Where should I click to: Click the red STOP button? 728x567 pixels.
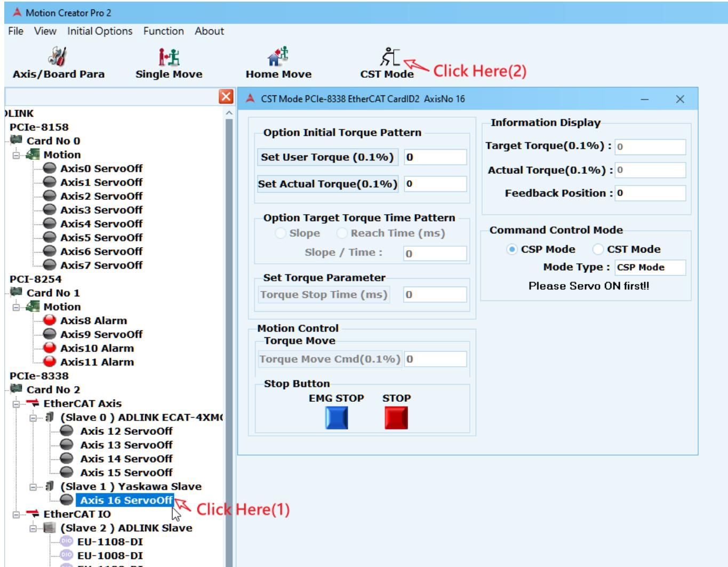point(396,418)
